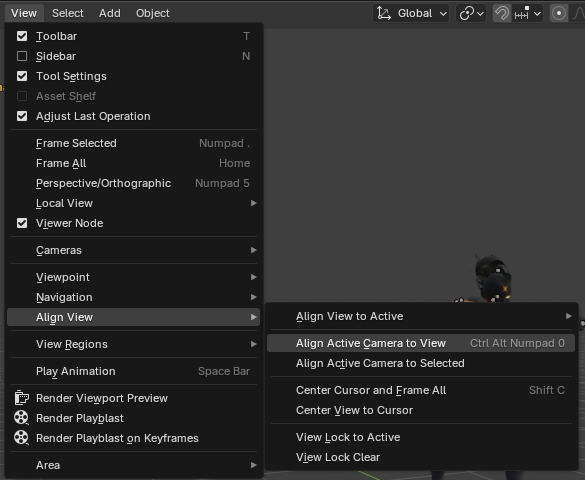Enable the Sidebar checkbox
The height and width of the screenshot is (480, 585).
coord(22,56)
